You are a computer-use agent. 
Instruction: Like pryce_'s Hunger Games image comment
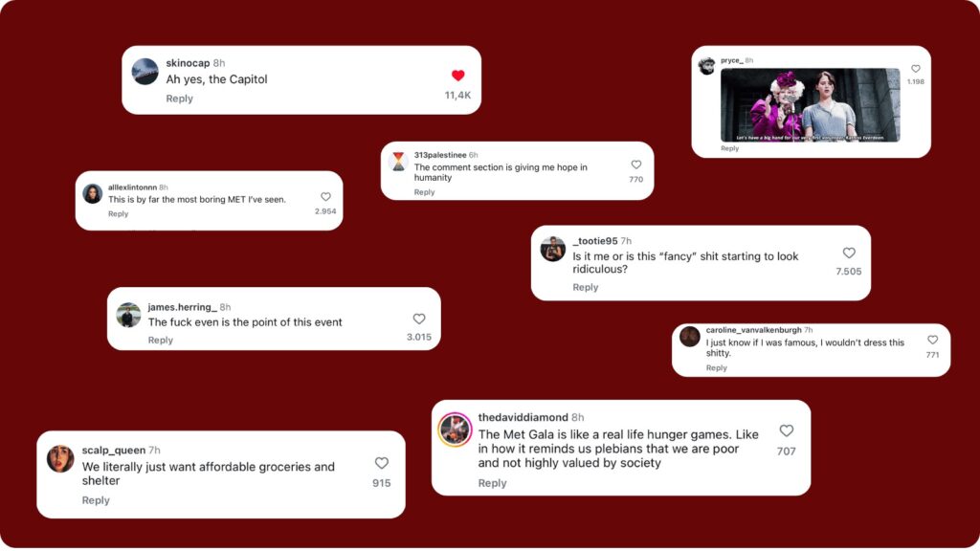coord(915,69)
